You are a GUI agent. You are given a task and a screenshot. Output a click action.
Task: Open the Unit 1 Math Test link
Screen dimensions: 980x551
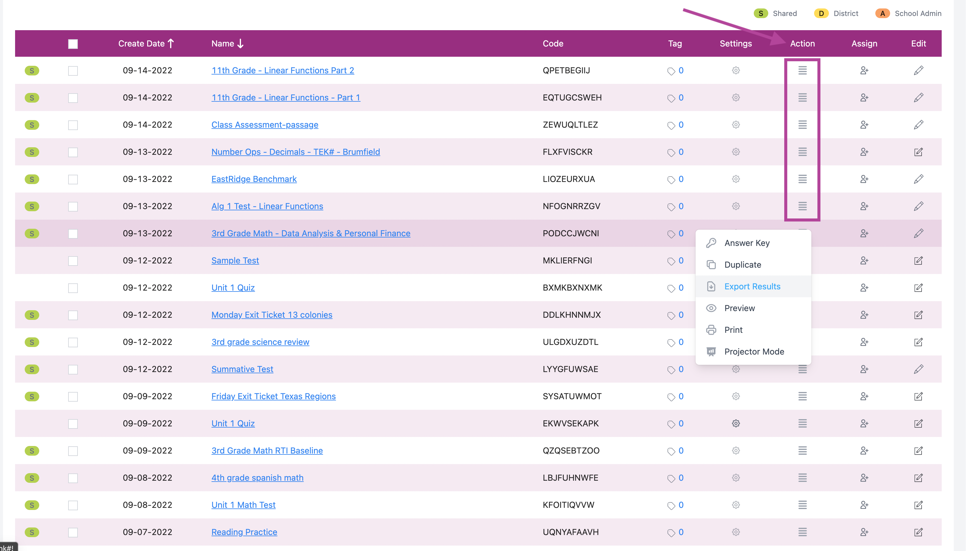click(243, 505)
